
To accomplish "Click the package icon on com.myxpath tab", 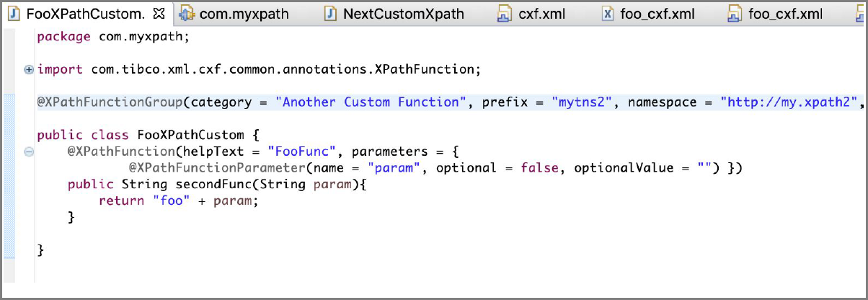I will (187, 14).
